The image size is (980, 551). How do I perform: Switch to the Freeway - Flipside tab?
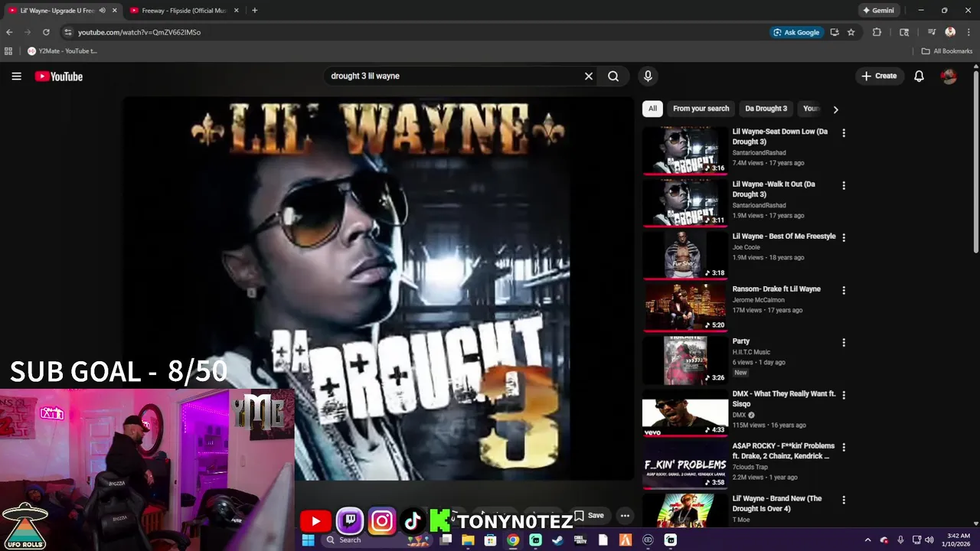(185, 11)
